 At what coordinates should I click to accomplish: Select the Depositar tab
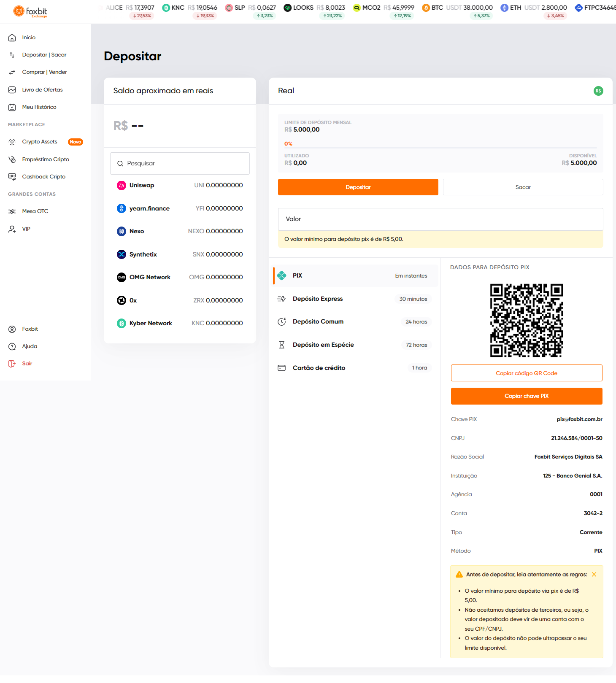point(358,187)
